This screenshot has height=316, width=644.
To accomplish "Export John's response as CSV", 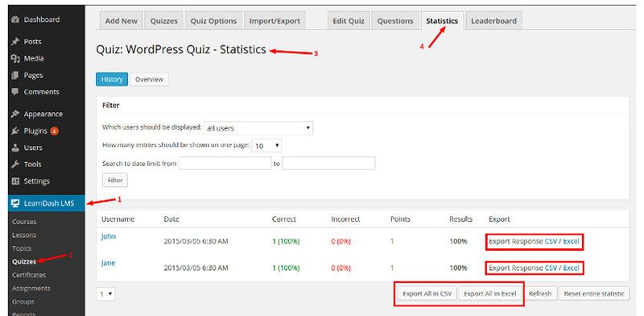I will click(551, 242).
